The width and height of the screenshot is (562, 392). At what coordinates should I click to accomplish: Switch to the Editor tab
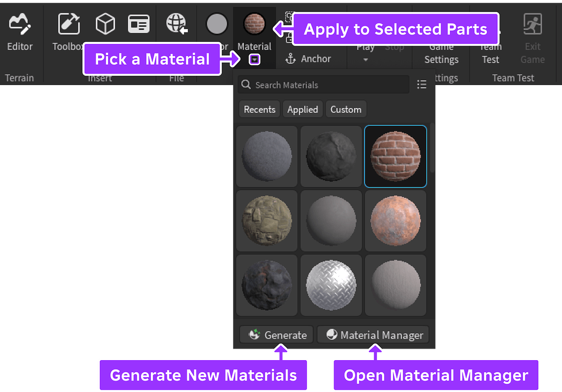click(x=19, y=47)
